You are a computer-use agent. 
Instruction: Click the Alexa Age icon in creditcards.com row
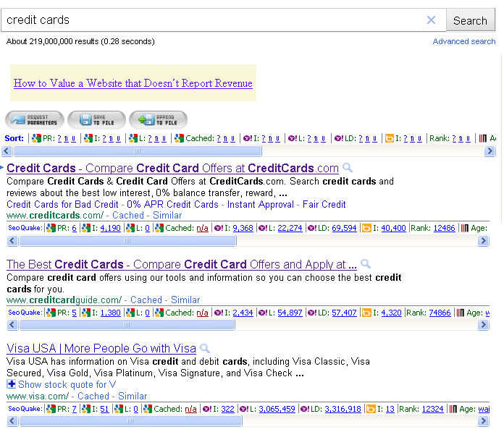pyautogui.click(x=464, y=228)
